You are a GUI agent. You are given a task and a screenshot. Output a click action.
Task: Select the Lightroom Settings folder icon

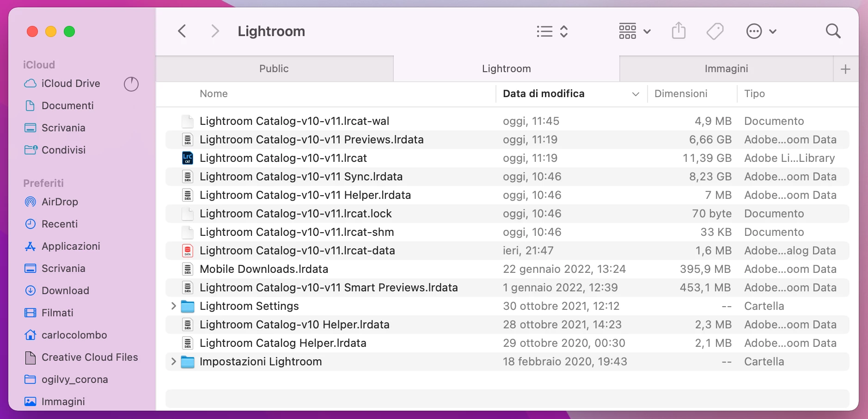tap(188, 306)
